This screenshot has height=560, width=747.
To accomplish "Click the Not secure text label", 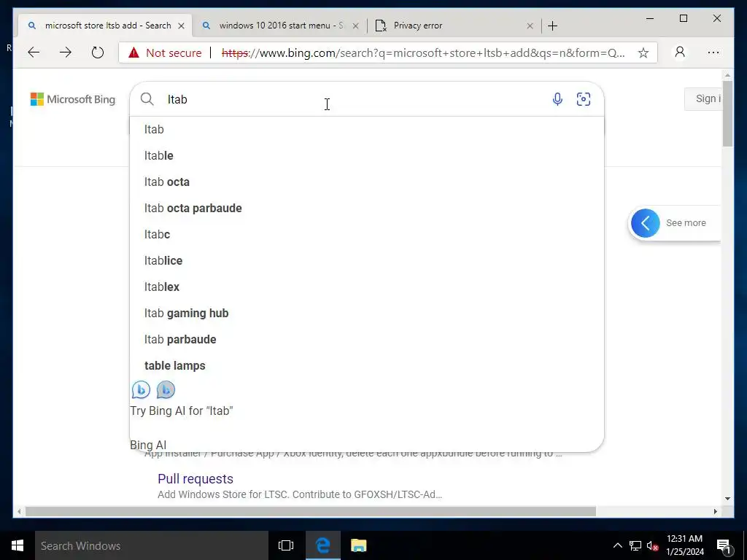I will [174, 52].
